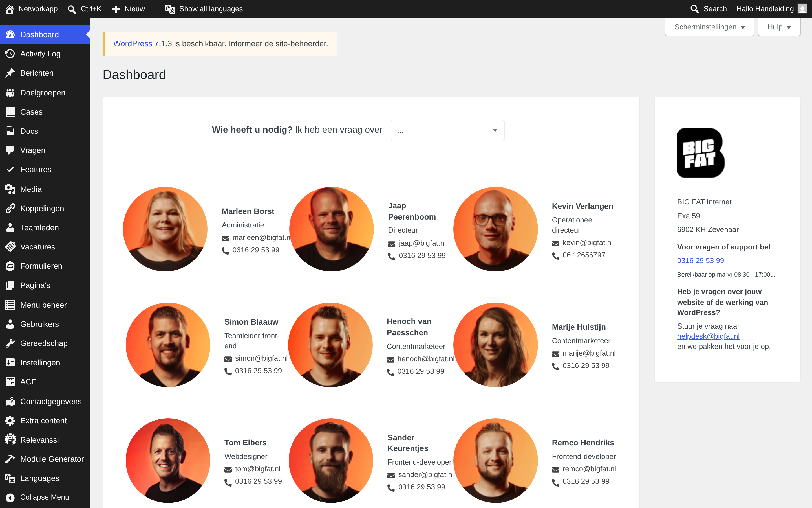Open the Pagina's menu item

[x=45, y=285]
